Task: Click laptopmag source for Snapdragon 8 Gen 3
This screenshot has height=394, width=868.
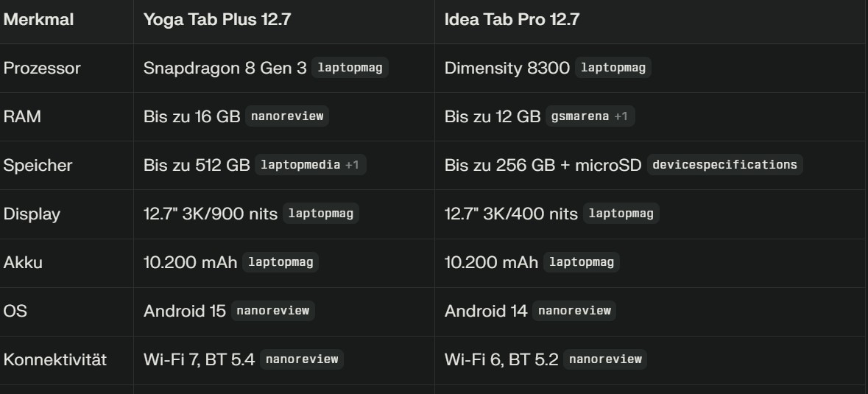Action: coord(350,68)
